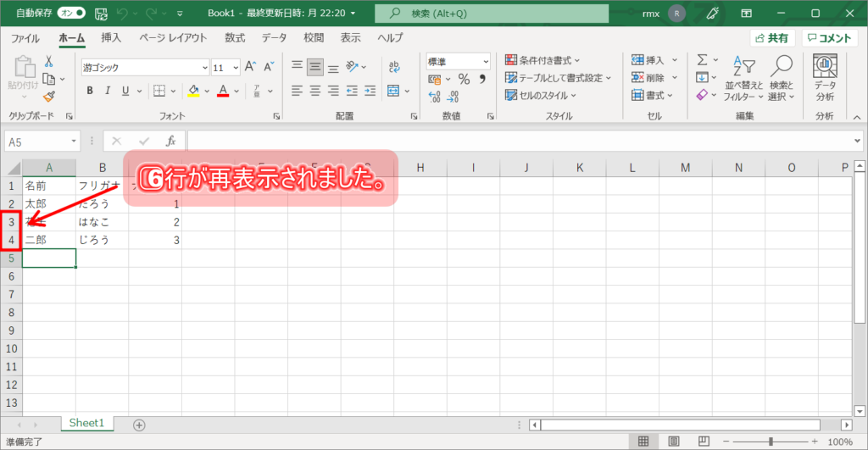868x450 pixels.
Task: Open the 数式 ribbon tab
Action: click(x=235, y=38)
